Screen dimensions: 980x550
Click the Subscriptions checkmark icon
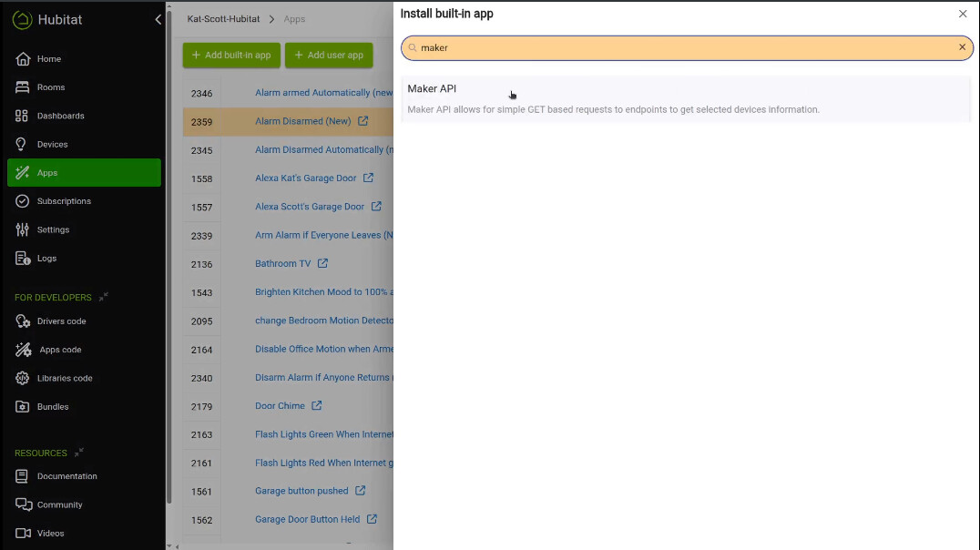(23, 201)
